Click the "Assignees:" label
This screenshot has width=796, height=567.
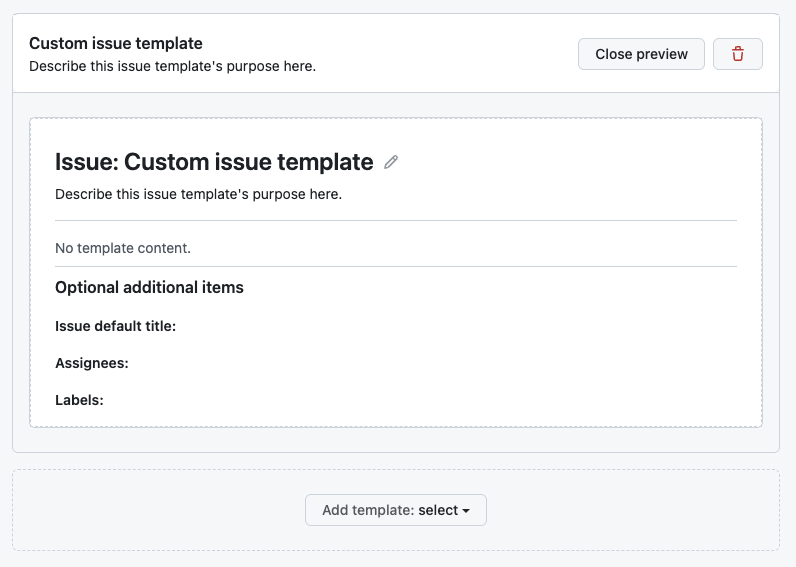pyautogui.click(x=92, y=363)
